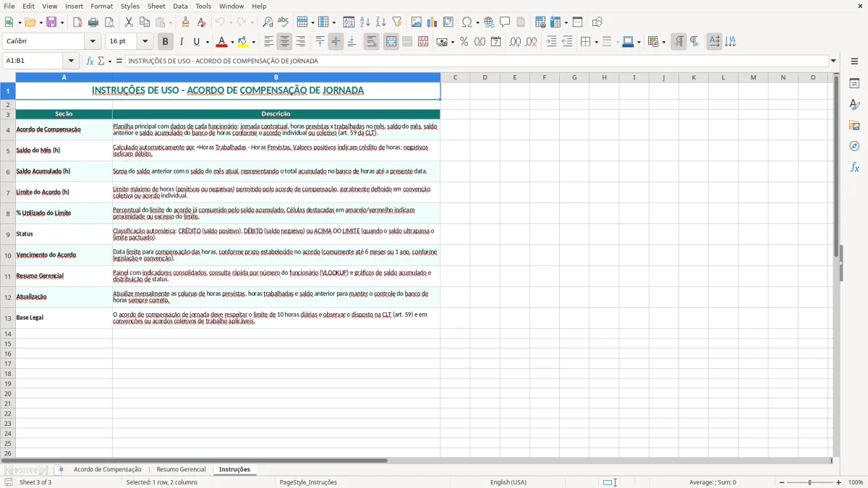
Task: Cut the selected cells
Action: click(129, 22)
